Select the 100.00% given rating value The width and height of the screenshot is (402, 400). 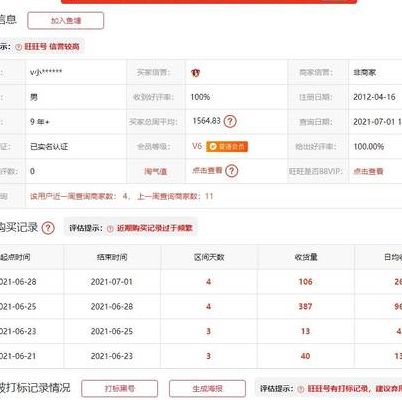pyautogui.click(x=369, y=147)
